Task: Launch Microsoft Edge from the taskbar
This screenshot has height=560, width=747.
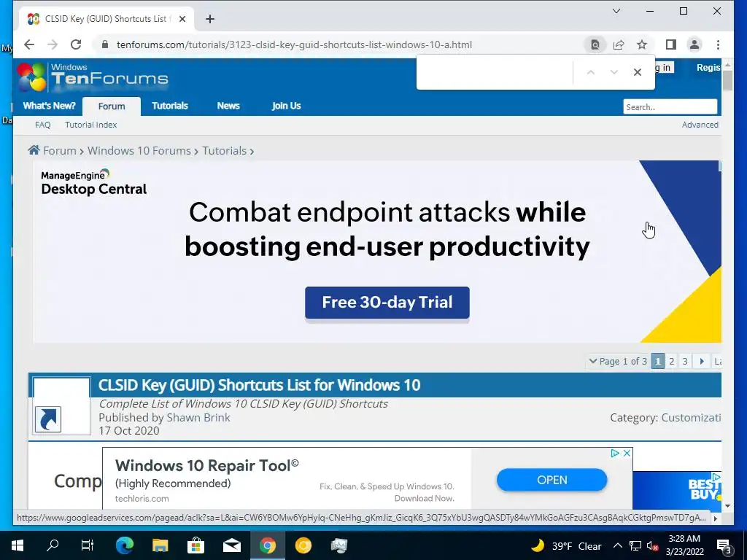Action: (x=124, y=545)
